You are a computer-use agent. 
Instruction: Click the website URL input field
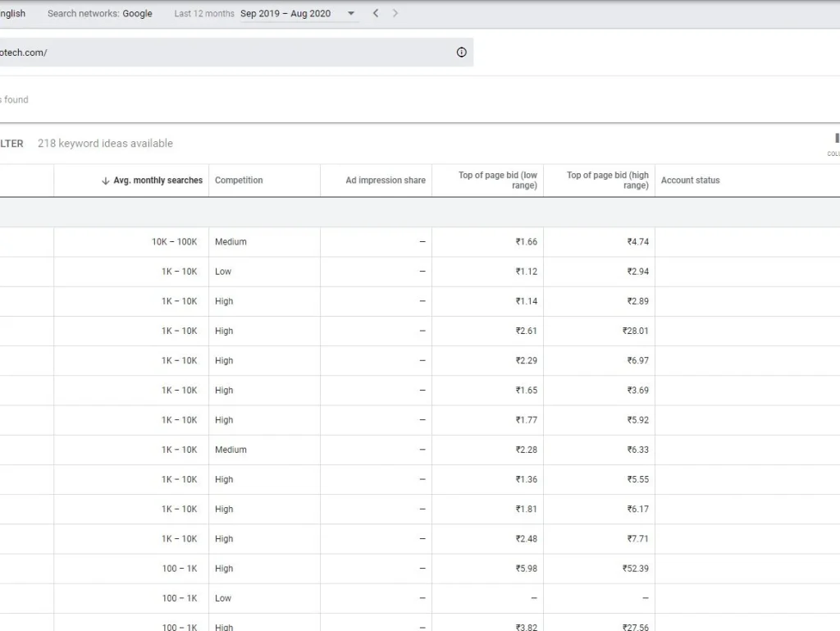coord(221,53)
